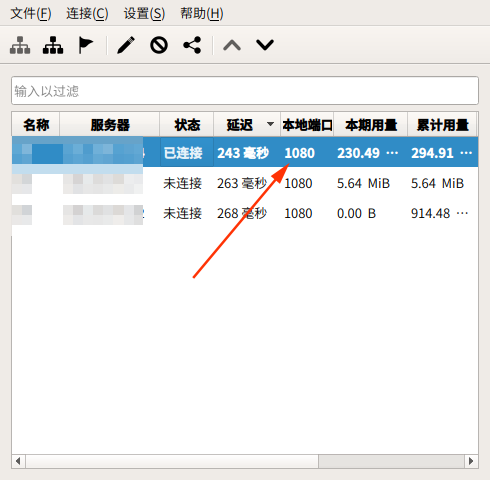
Task: Click the pencil edit icon
Action: point(126,45)
